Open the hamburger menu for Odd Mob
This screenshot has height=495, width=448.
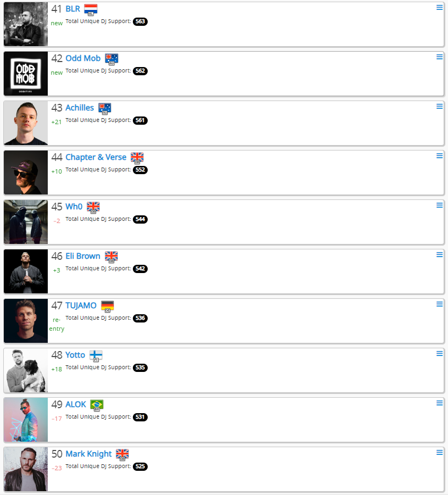[x=439, y=57]
